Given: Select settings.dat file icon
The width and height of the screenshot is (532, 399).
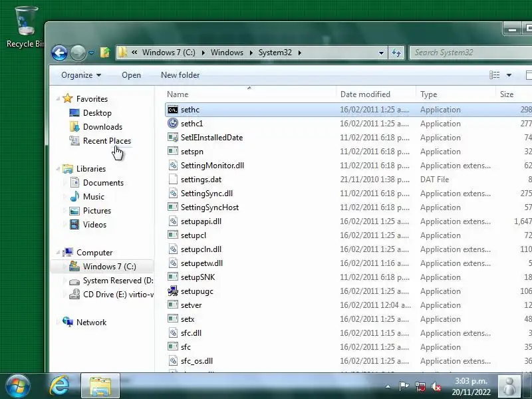Looking at the screenshot, I should (173, 179).
